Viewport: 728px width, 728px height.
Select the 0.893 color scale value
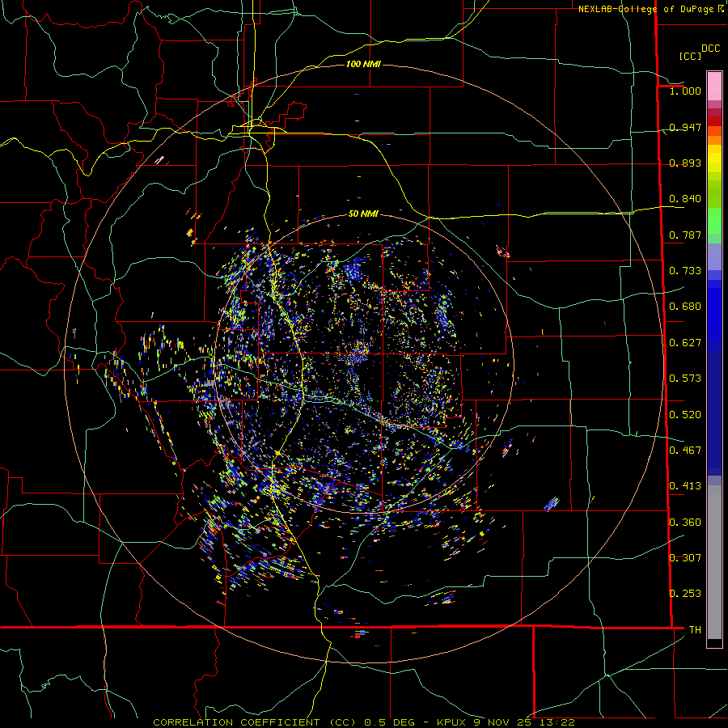tap(685, 163)
